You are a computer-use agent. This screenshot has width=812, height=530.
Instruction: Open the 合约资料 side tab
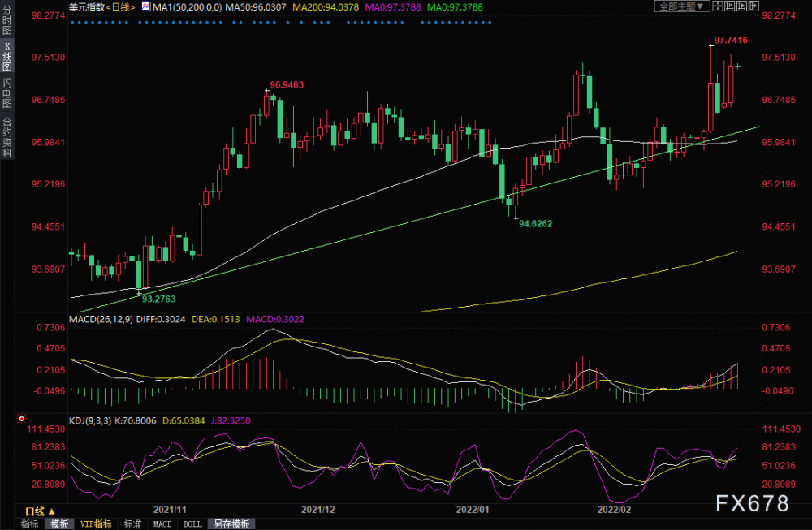point(6,137)
